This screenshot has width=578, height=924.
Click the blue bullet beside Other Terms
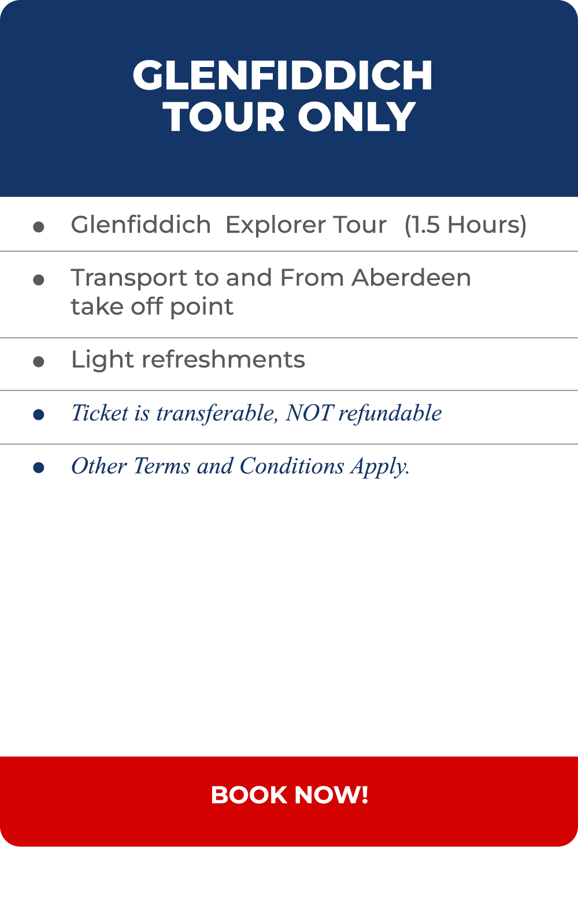tap(39, 468)
